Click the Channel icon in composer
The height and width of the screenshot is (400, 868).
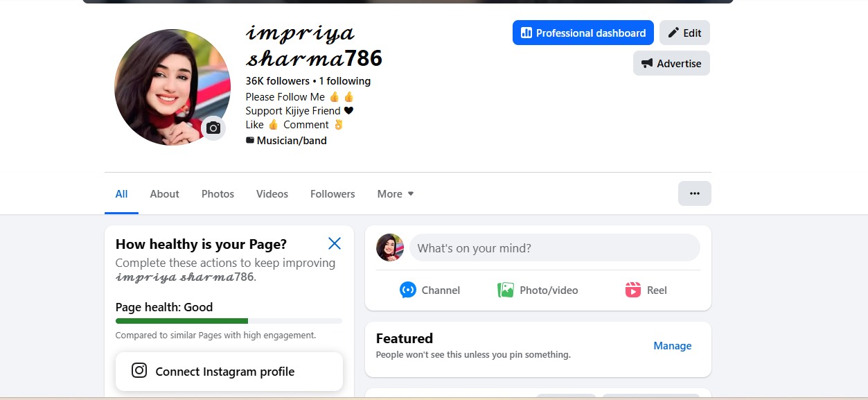[x=408, y=290]
